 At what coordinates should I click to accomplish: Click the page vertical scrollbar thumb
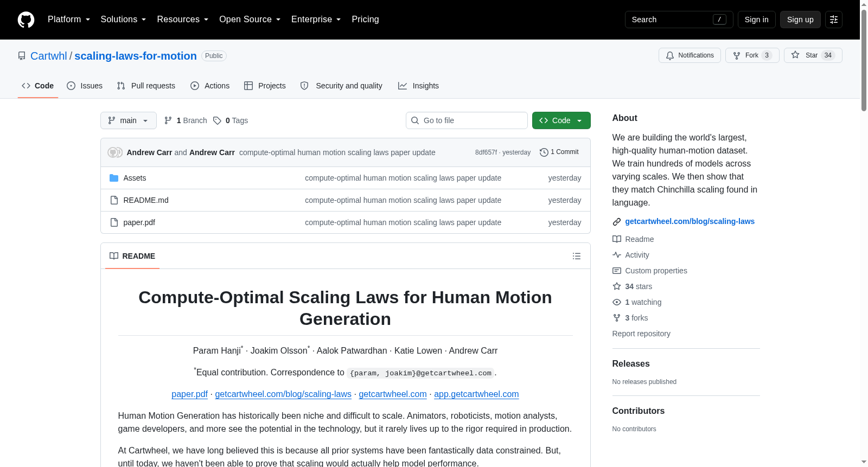864,60
